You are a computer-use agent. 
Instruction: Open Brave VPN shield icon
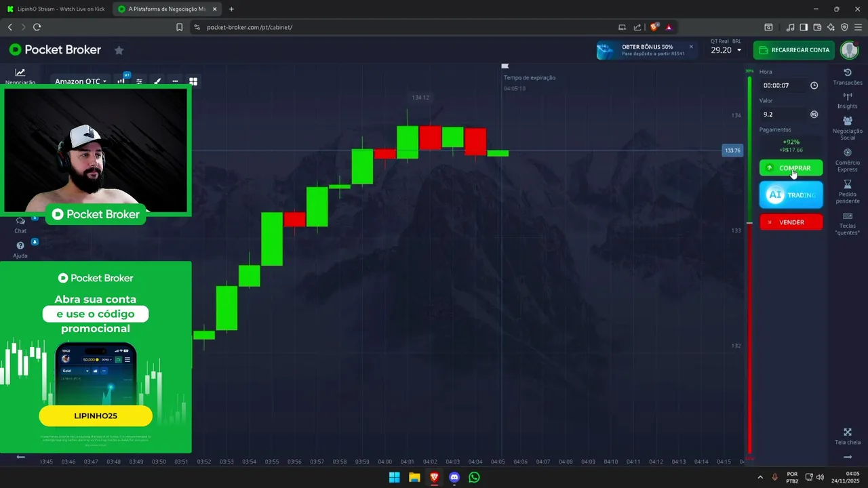[x=844, y=27]
